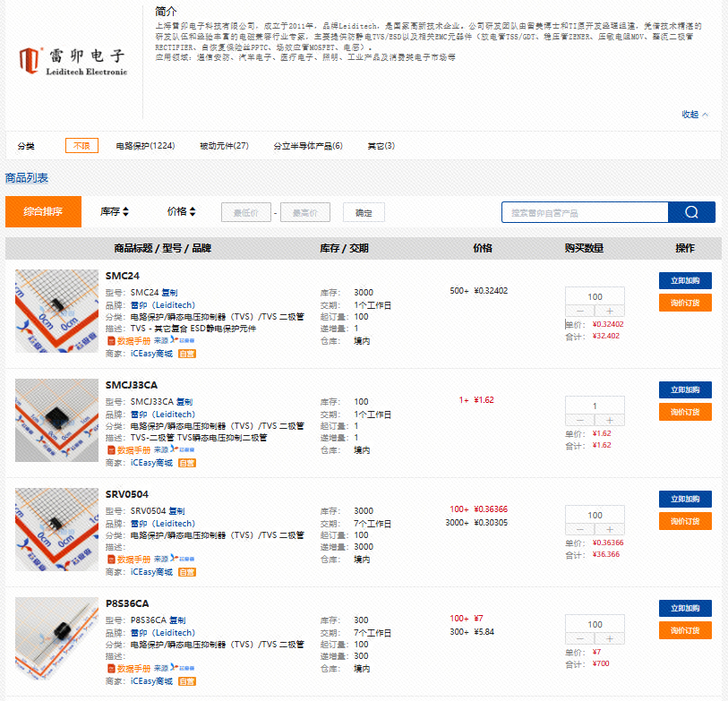Open the SMC24 product thumbnail

[x=56, y=311]
